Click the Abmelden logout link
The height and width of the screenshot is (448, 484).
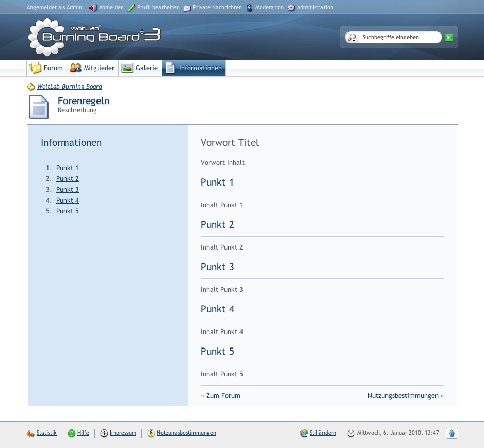(111, 8)
